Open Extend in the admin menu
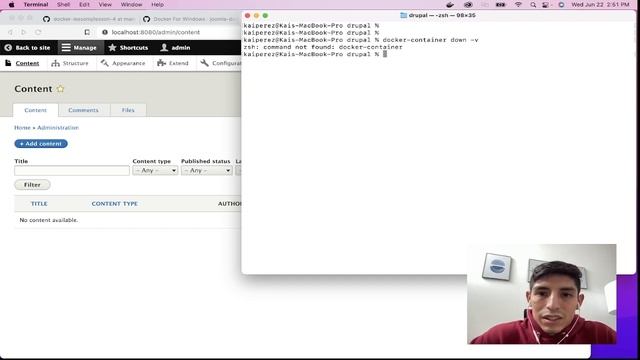The image size is (640, 360). pyautogui.click(x=173, y=63)
